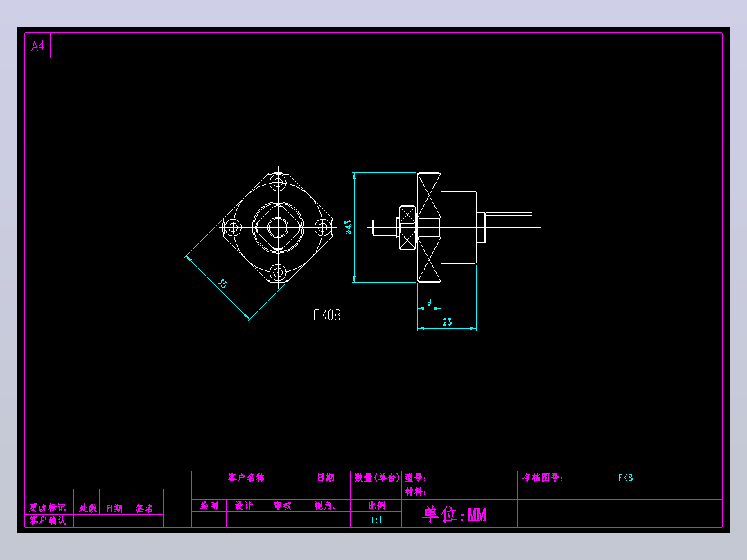Click the 存档图号: label
This screenshot has width=747, height=560.
[543, 478]
